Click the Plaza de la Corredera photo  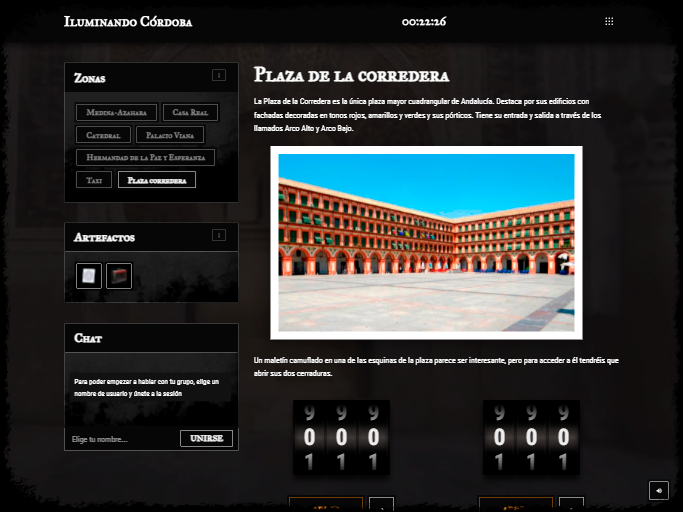pos(426,243)
